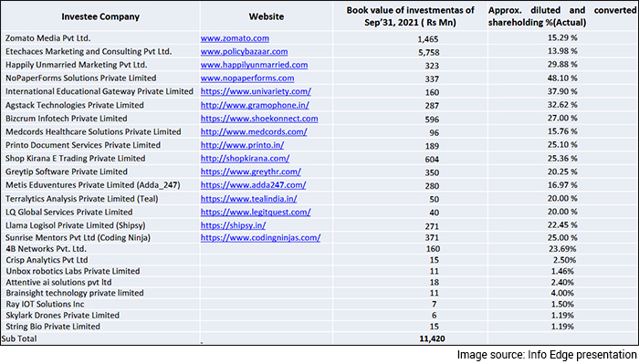
Task: Click the 11,420 sub total value
Action: (x=432, y=338)
